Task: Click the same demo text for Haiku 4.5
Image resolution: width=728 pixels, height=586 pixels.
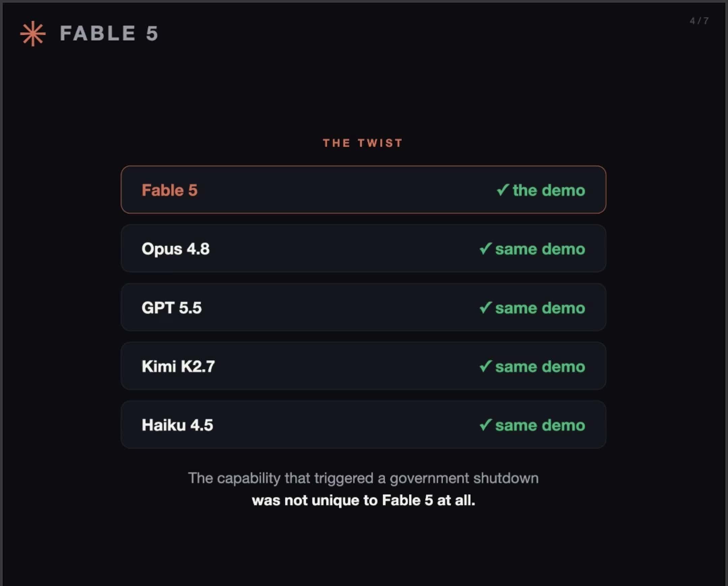Action: pyautogui.click(x=540, y=425)
